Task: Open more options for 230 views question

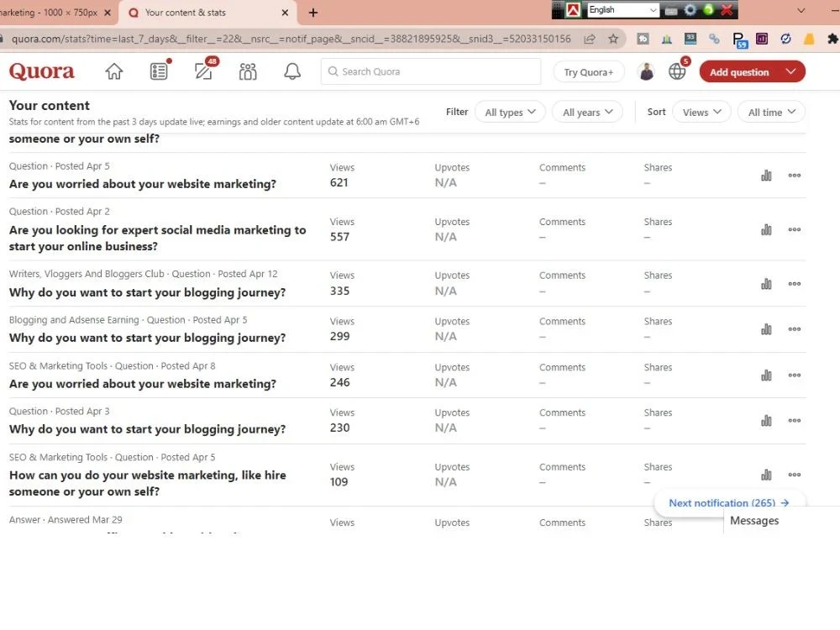Action: click(x=795, y=421)
